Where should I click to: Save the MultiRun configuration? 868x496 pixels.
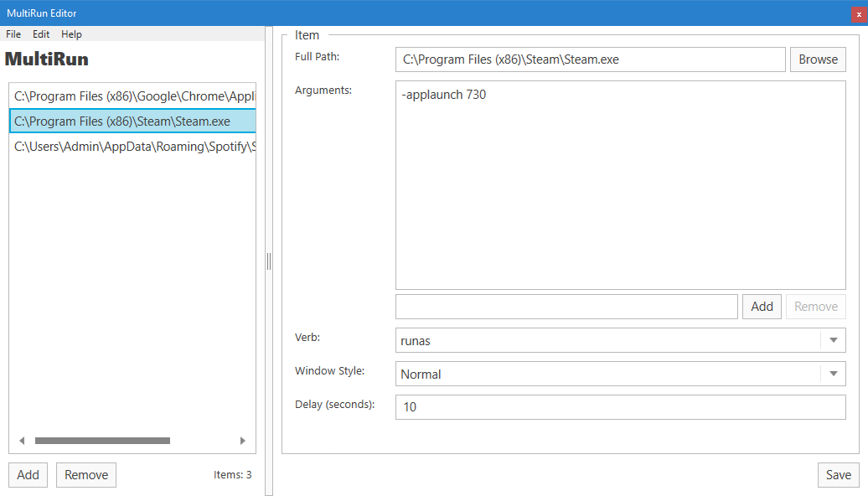point(838,475)
